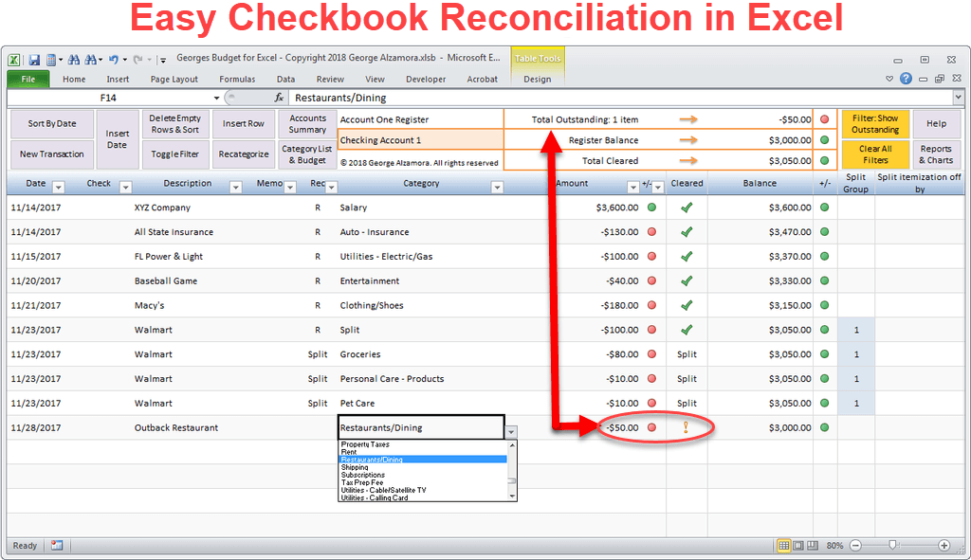Toggle cleared checkmark for XYZ Company row
Viewport: 971px width, 560px height.
pyautogui.click(x=687, y=208)
